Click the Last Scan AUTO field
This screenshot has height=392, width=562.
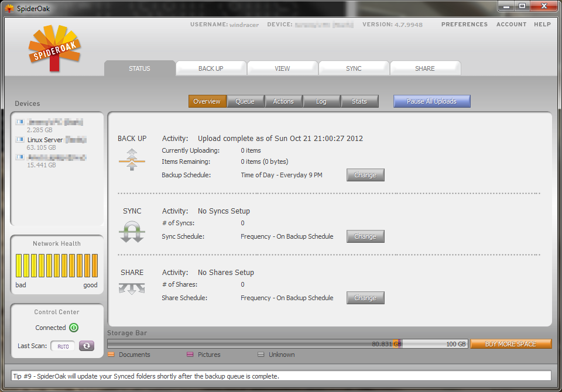(x=63, y=346)
